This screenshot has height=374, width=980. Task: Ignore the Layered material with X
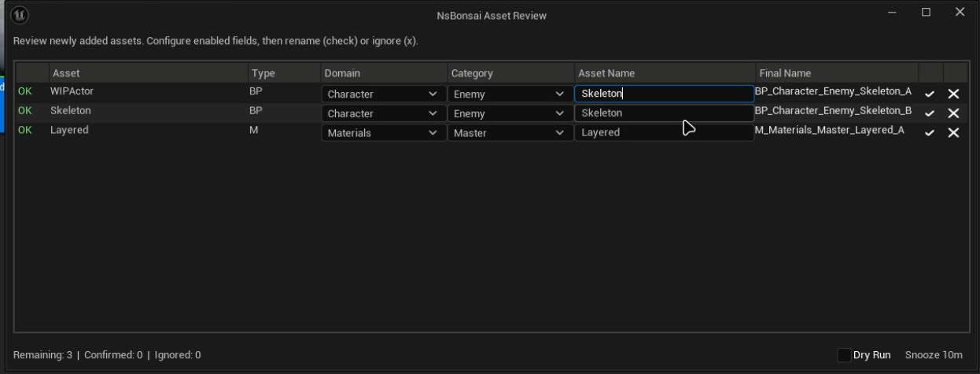(953, 133)
